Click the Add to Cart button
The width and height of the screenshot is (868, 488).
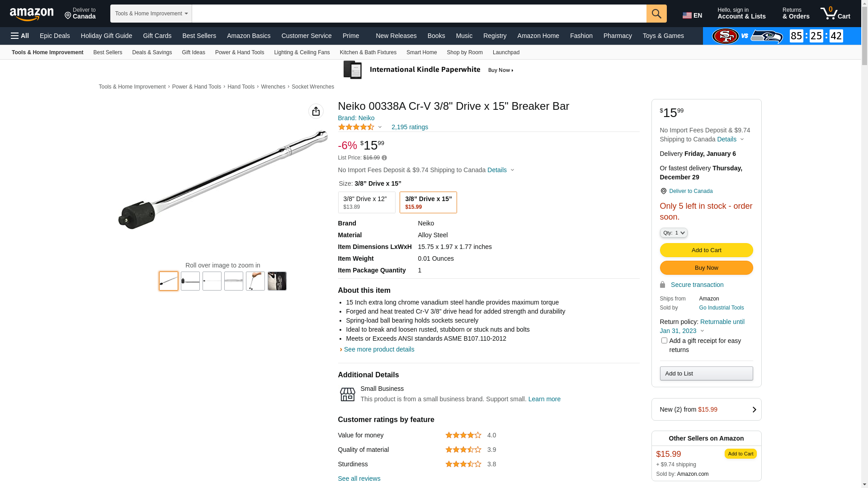click(x=706, y=250)
